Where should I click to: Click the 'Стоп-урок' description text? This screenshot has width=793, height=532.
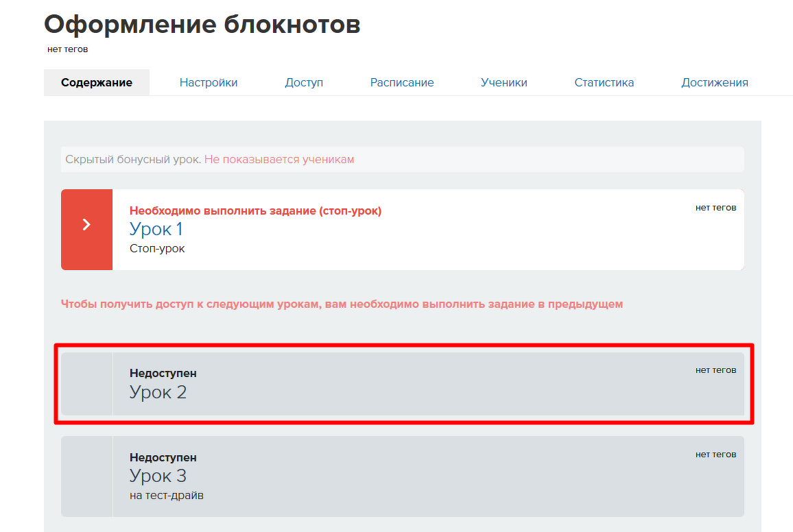[157, 249]
